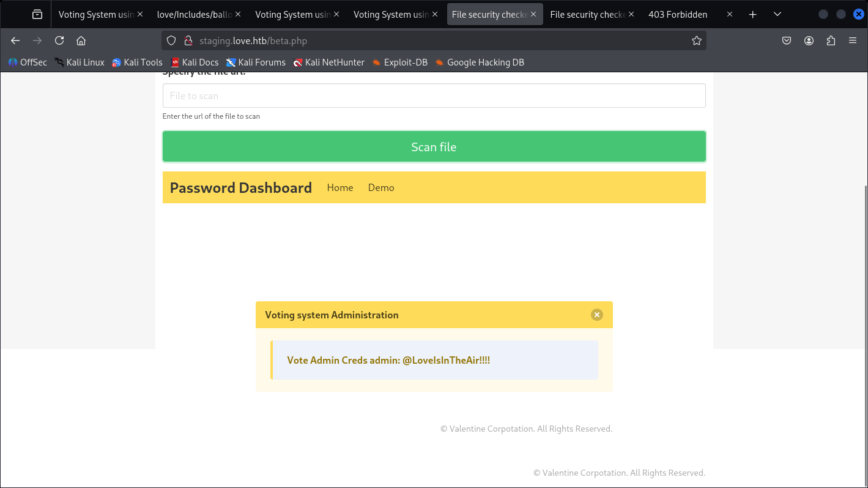The image size is (868, 488).
Task: Bookmark this page with the star icon
Action: [x=696, y=40]
